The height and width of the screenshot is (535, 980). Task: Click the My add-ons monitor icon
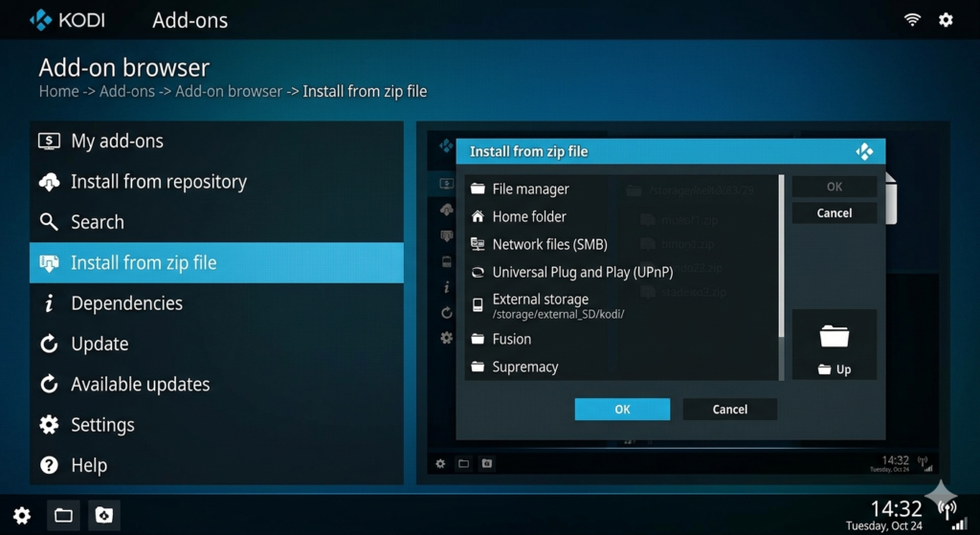[49, 142]
